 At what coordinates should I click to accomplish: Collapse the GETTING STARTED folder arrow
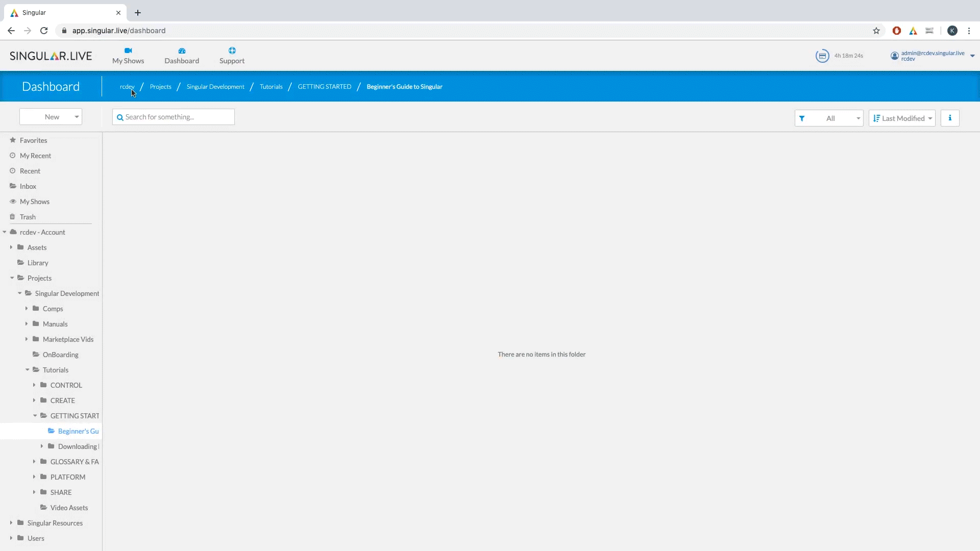35,416
